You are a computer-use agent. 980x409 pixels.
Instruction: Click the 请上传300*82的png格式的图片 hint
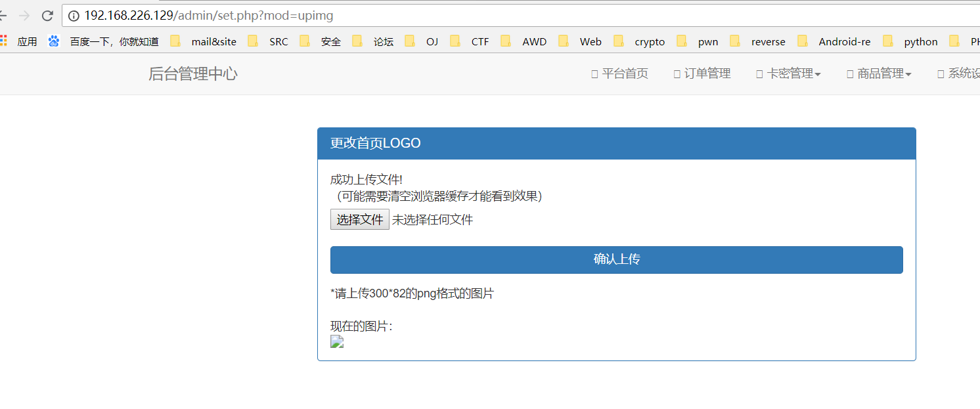[412, 293]
